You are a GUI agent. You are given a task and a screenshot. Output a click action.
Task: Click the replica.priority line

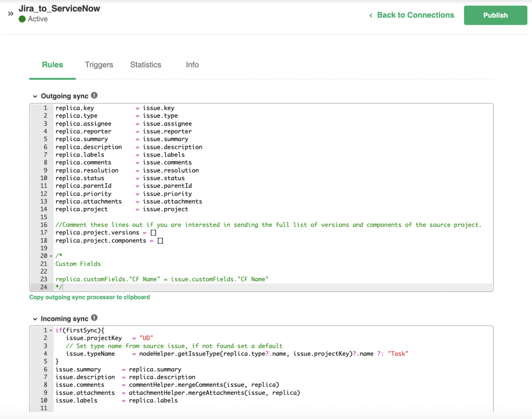pos(123,194)
